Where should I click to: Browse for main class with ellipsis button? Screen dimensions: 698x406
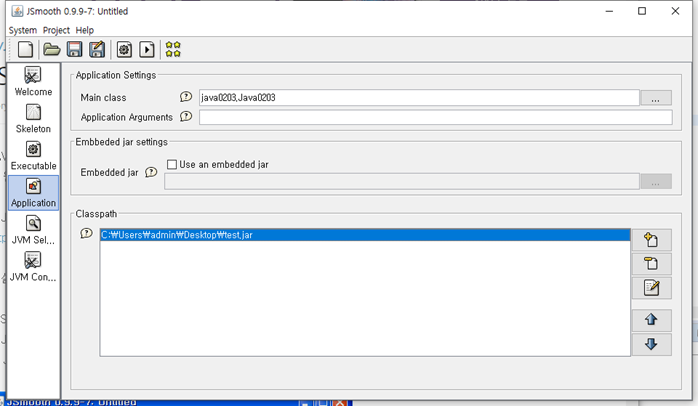656,98
